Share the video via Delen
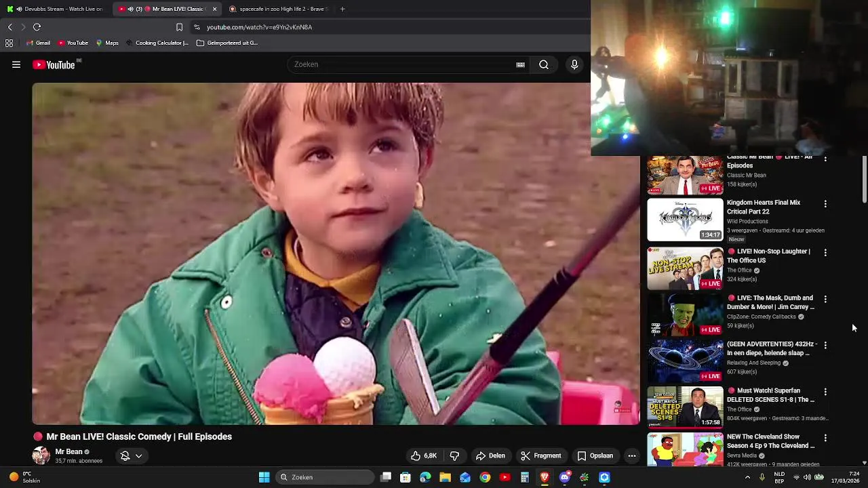 pos(490,455)
